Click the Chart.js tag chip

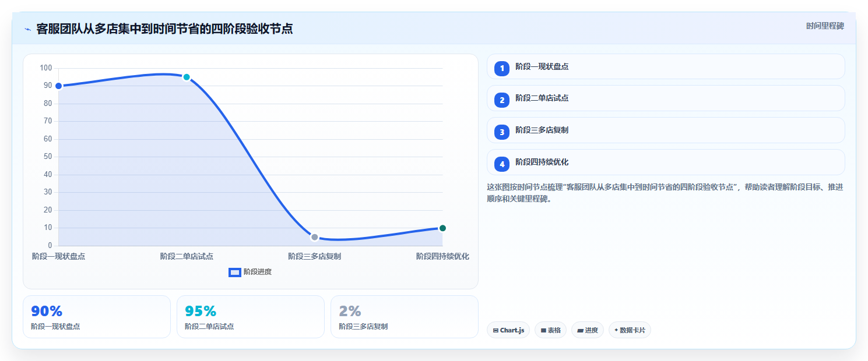pyautogui.click(x=508, y=330)
